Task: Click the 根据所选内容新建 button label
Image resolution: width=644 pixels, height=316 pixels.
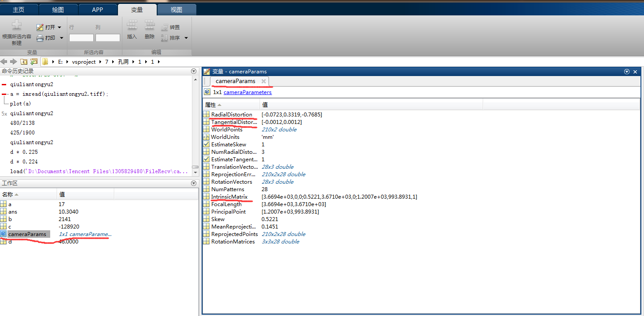Action: (x=17, y=40)
